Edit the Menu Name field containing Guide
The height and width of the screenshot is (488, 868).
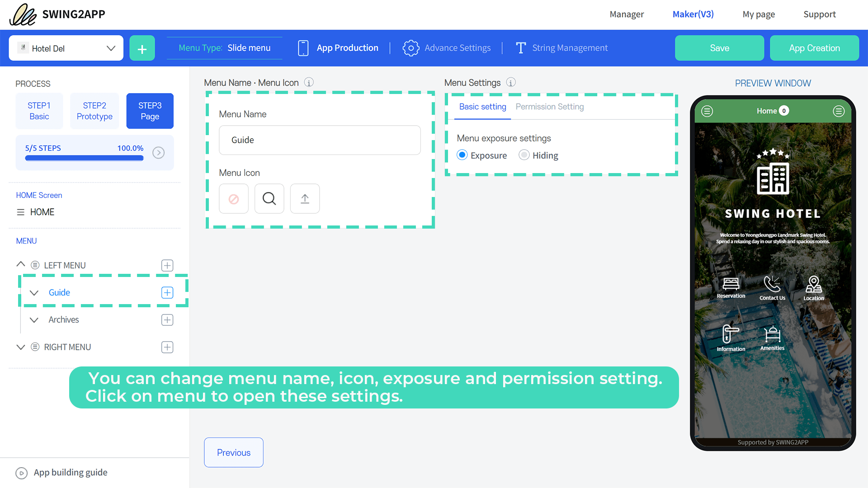(x=320, y=140)
